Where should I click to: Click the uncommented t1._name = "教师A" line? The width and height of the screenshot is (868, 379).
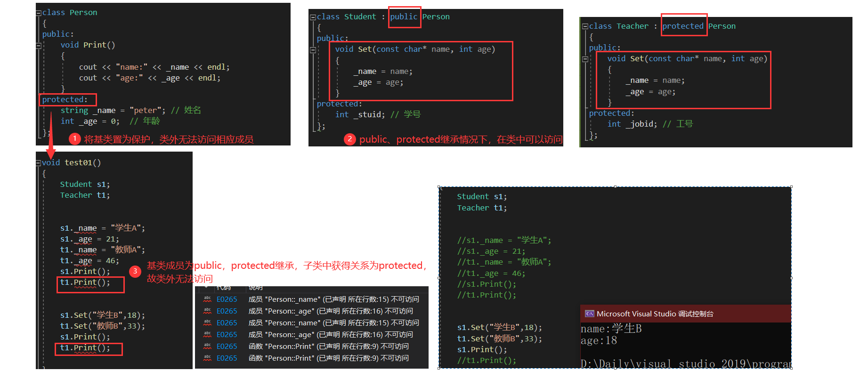pos(103,250)
